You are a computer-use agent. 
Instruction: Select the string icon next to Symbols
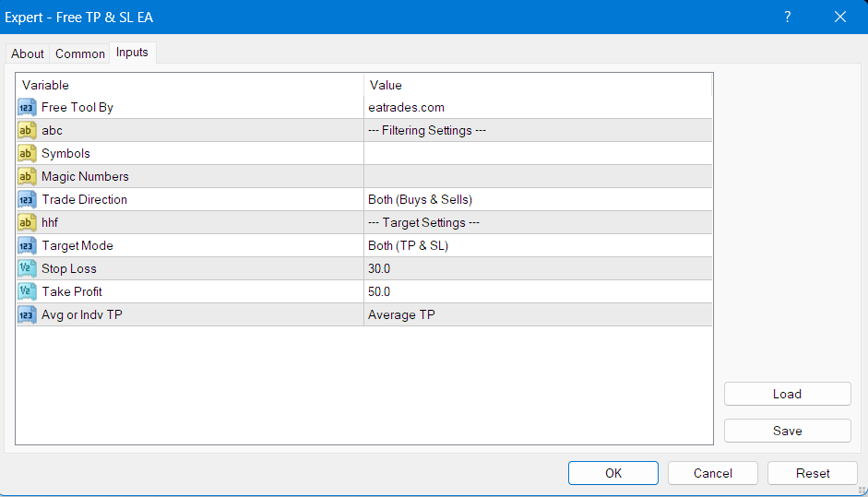pos(27,153)
